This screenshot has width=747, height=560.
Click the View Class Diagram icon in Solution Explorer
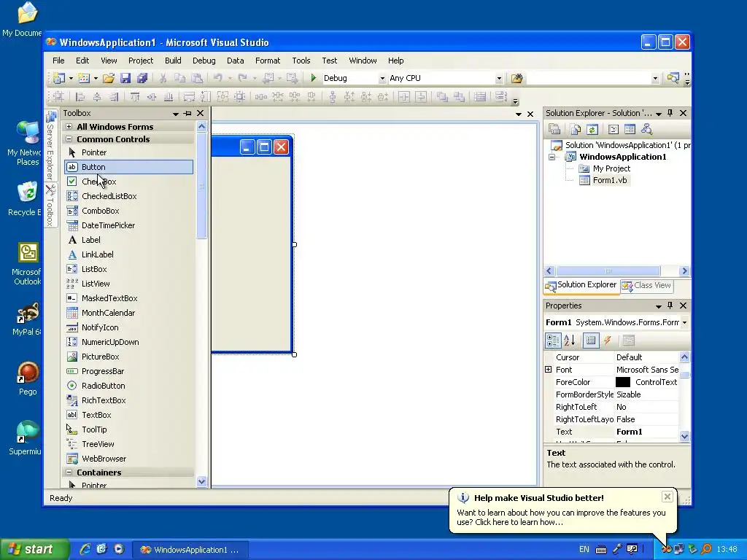click(646, 129)
